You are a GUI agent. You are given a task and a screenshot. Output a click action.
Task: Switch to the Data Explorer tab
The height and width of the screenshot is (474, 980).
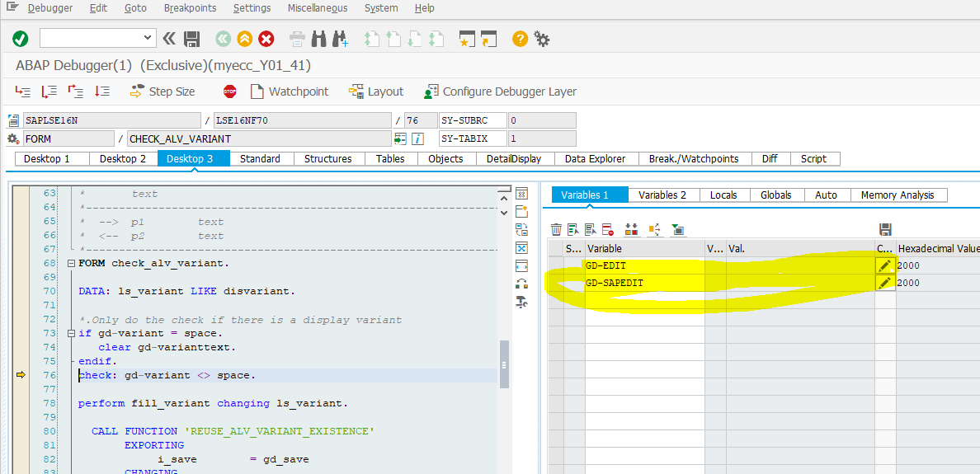click(595, 158)
